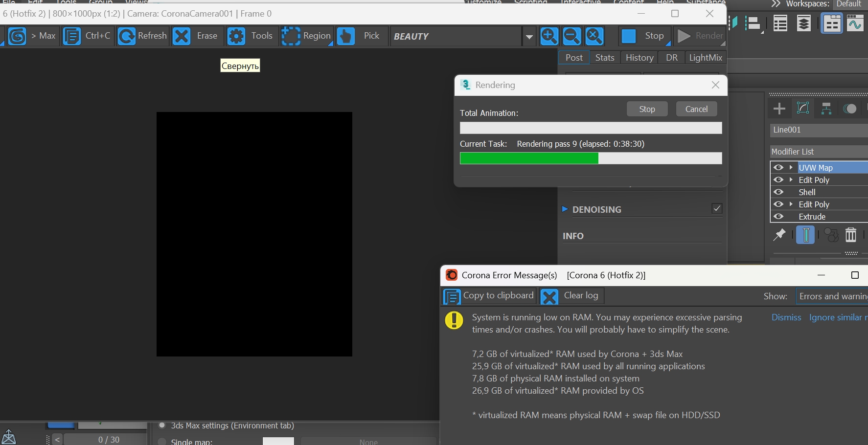Click the zoom in magnifier icon
This screenshot has width=868, height=445.
(549, 36)
